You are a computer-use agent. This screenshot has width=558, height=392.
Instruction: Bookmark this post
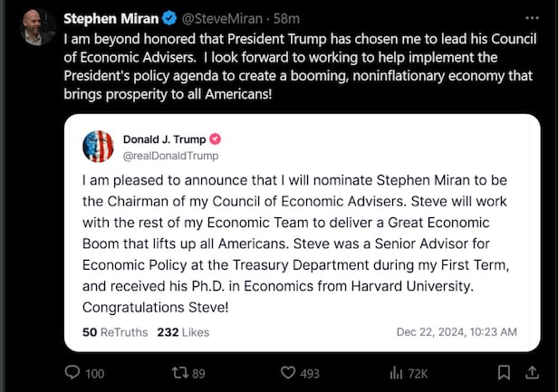coord(505,372)
